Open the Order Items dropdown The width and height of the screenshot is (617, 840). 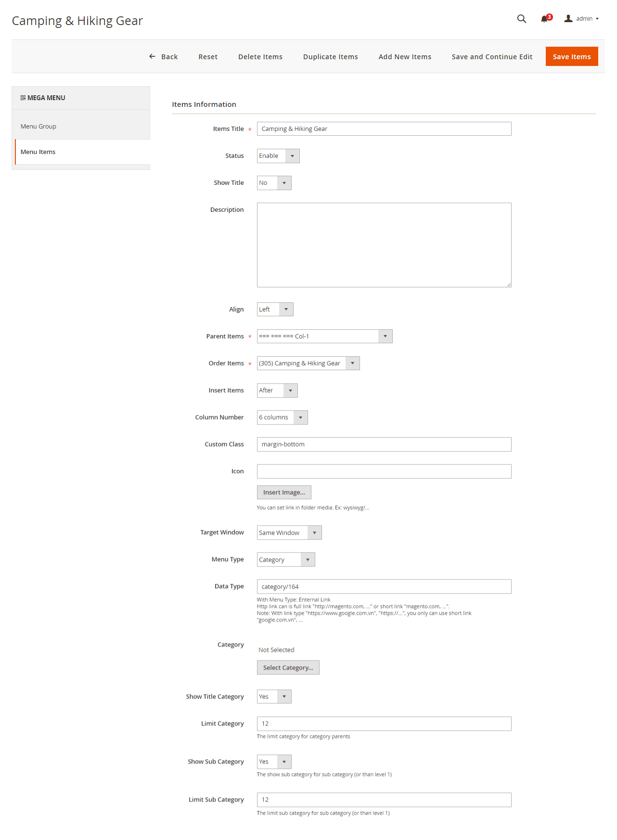pos(308,363)
